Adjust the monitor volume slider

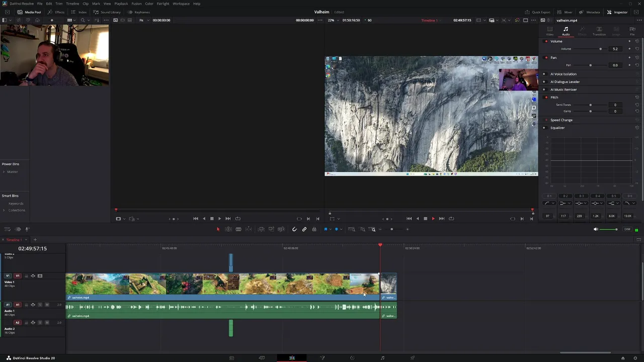(x=609, y=229)
